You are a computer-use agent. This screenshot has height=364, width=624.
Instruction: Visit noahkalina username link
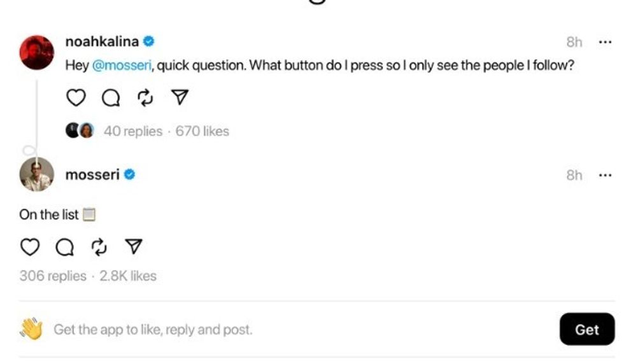click(x=103, y=41)
